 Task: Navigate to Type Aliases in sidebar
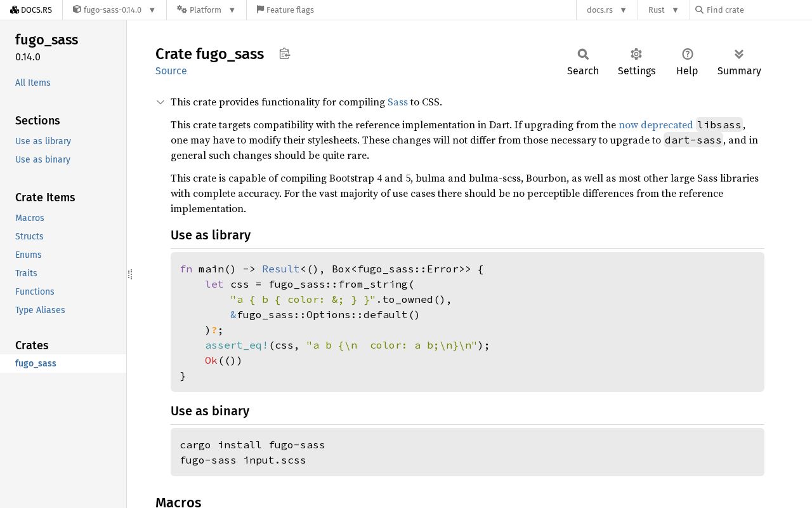pyautogui.click(x=40, y=310)
